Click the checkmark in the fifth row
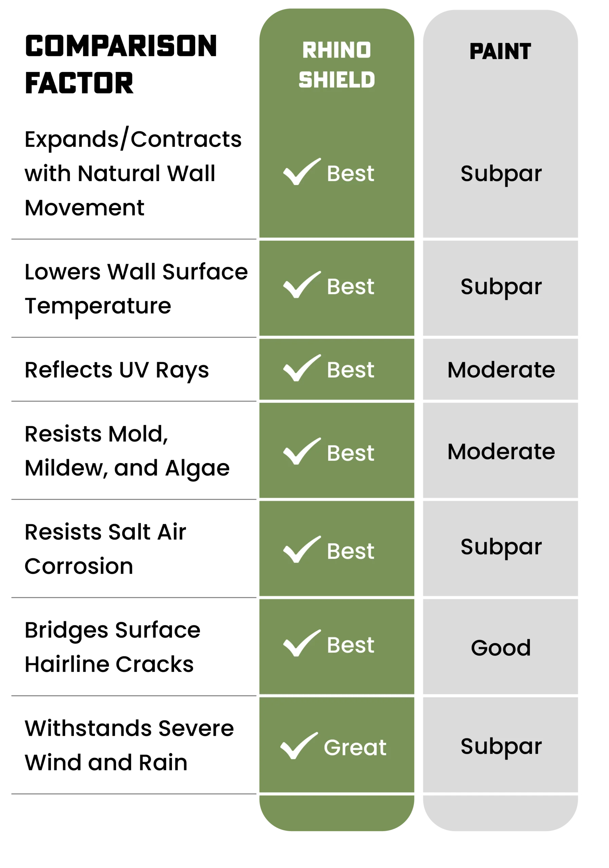 click(x=302, y=550)
